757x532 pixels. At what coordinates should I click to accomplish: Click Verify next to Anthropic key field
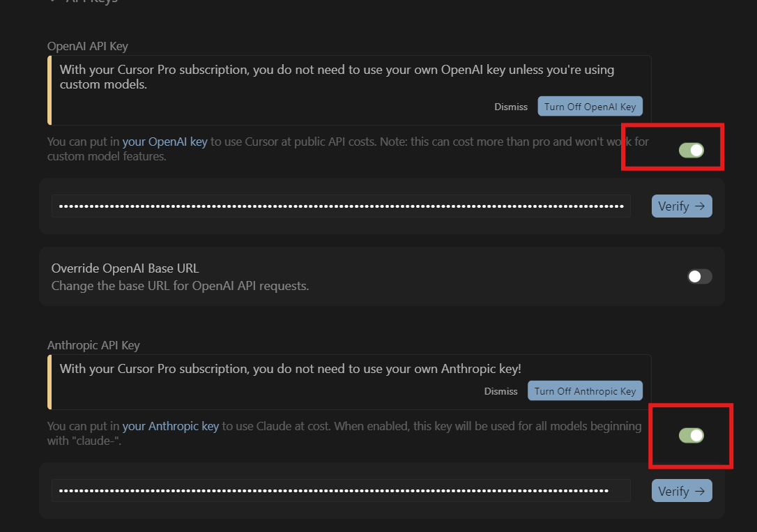tap(682, 491)
